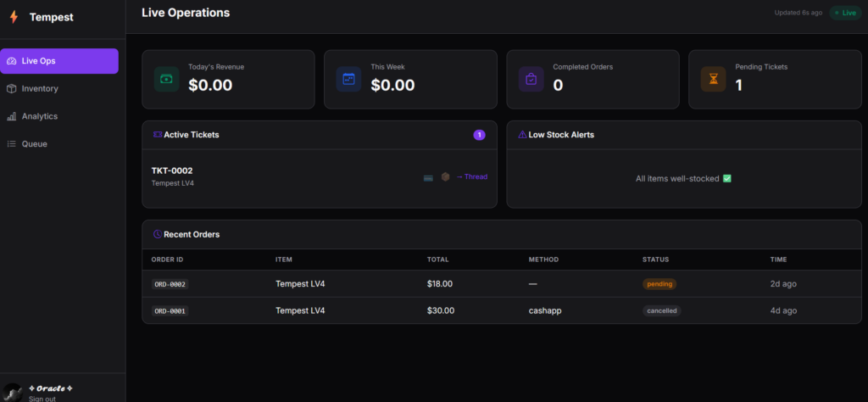Click the Oracle user avatar

click(x=12, y=393)
